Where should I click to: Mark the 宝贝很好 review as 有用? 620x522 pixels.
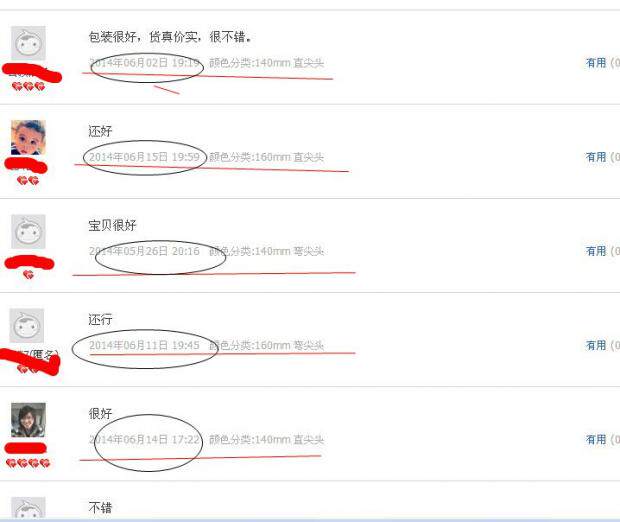pos(596,251)
